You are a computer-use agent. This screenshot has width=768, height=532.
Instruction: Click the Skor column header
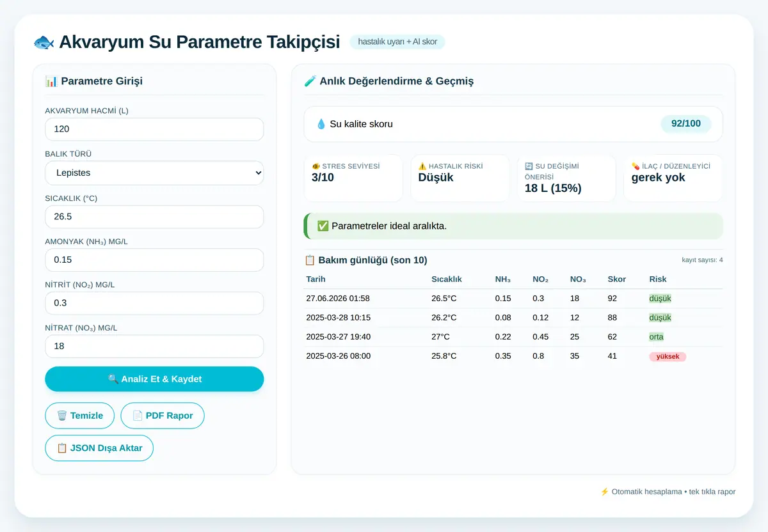617,279
